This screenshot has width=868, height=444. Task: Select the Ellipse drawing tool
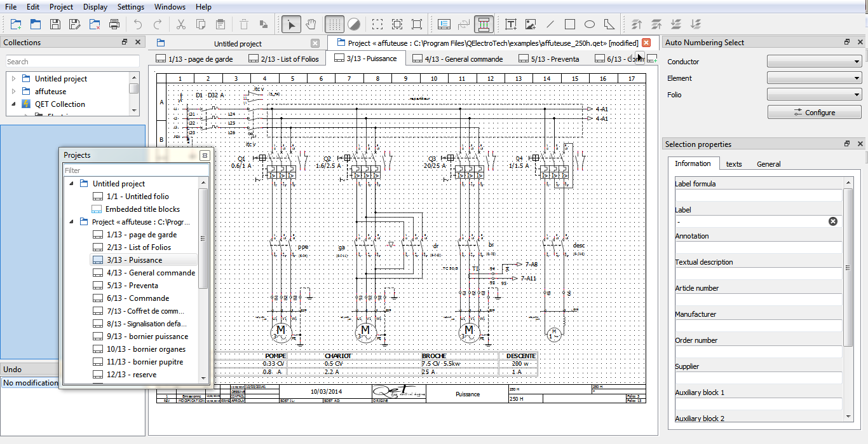(x=590, y=25)
